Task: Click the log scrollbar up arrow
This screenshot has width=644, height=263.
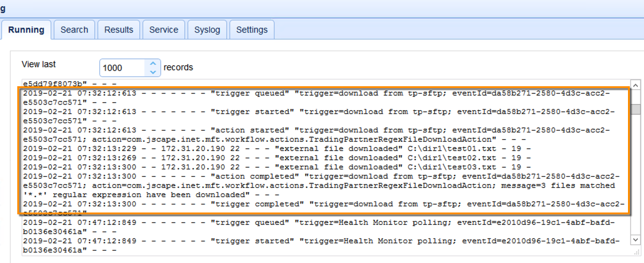Action: coord(635,85)
